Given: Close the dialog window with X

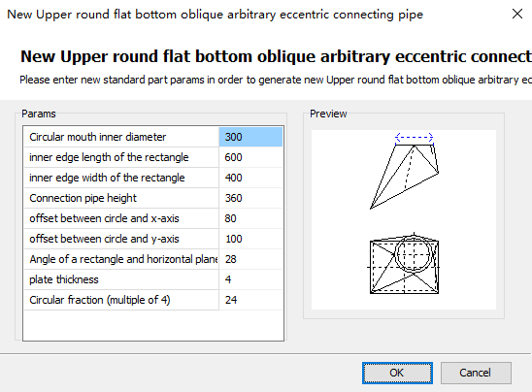Looking at the screenshot, I should [x=517, y=14].
